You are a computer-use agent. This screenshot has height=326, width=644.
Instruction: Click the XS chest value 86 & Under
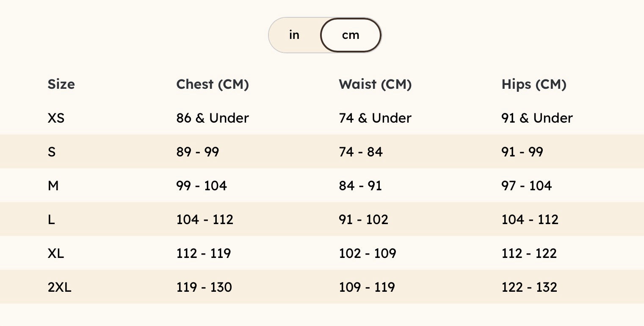point(213,118)
